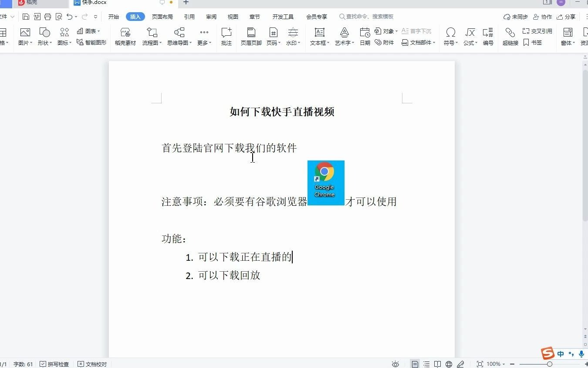Insert a 文本框 text box

320,37
